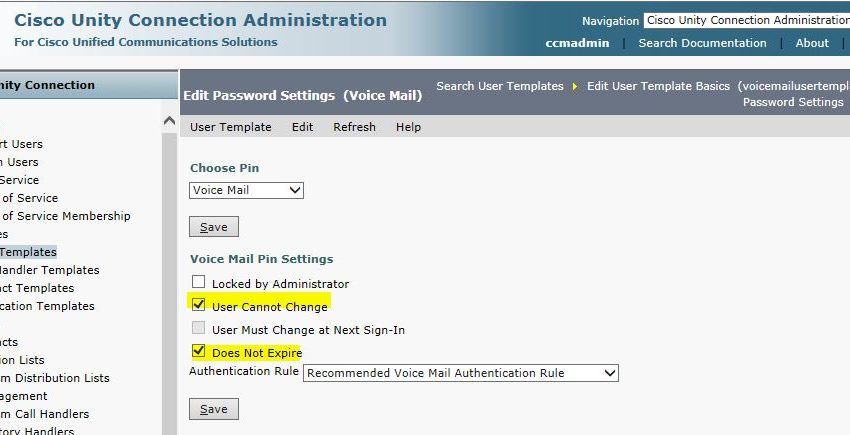Click the ccmadmin username in header
This screenshot has height=435, width=850.
point(576,43)
